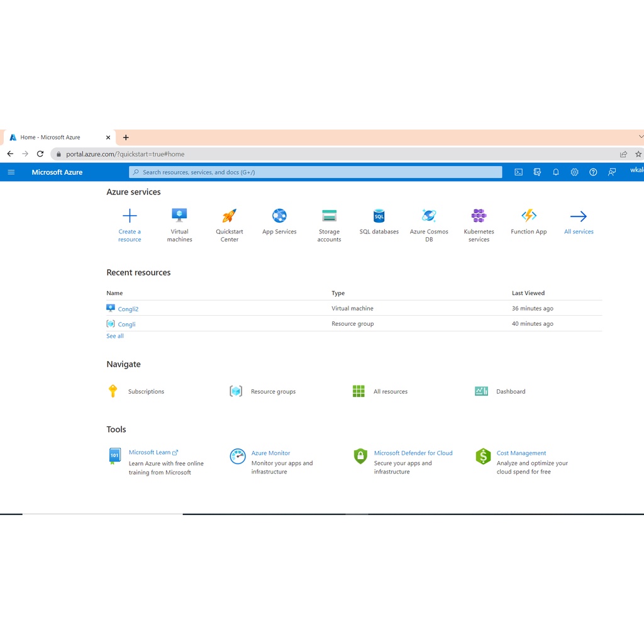Click the Dashboard chart icon

click(x=481, y=391)
